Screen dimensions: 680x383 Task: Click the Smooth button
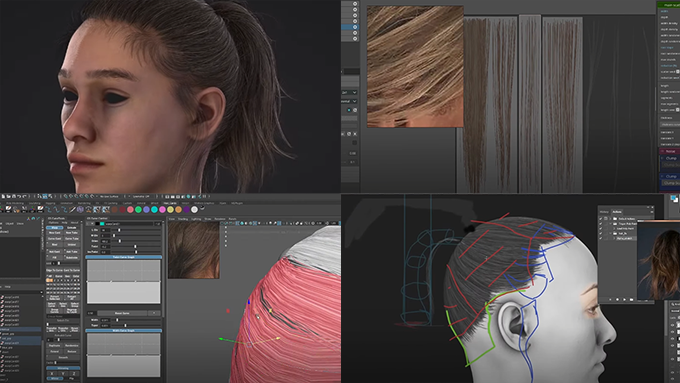63,357
